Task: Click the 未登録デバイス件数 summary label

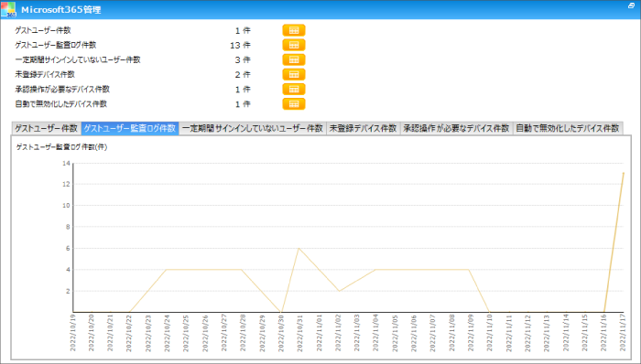Action: (x=45, y=74)
